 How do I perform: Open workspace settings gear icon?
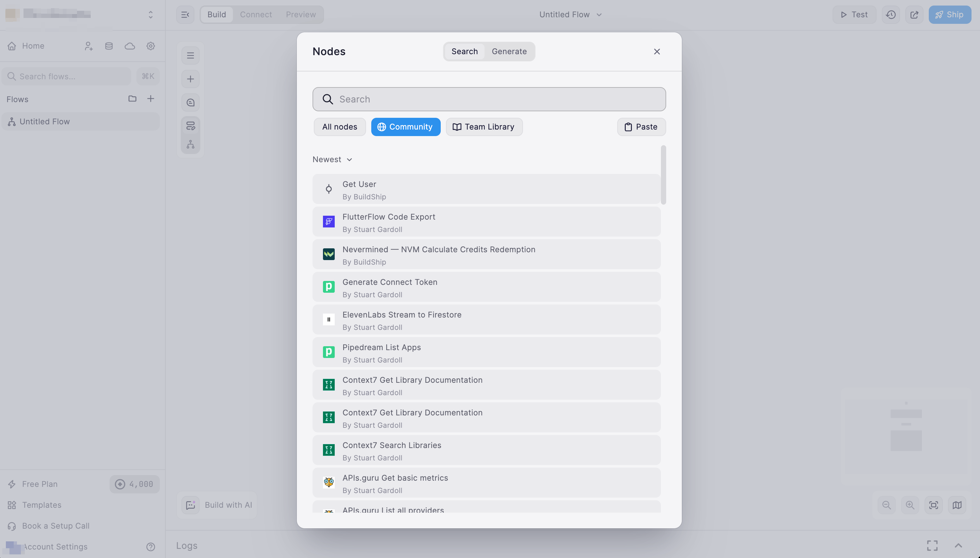point(151,46)
